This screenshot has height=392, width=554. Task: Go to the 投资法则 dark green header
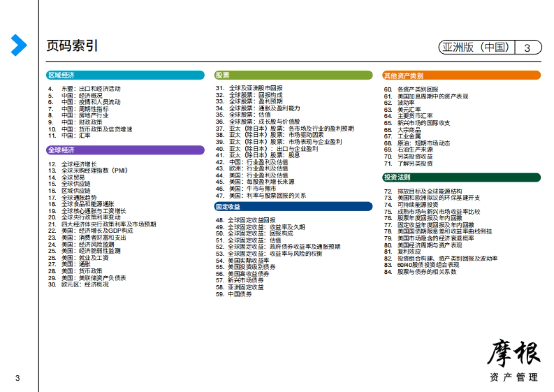click(461, 177)
